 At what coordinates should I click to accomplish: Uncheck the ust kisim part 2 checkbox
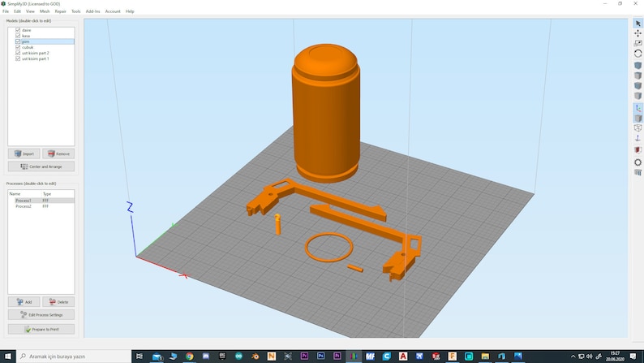click(18, 53)
